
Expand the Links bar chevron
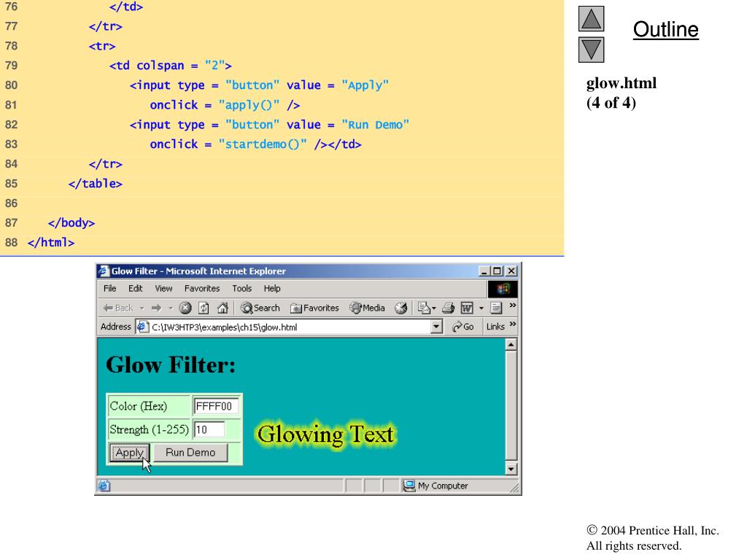513,324
